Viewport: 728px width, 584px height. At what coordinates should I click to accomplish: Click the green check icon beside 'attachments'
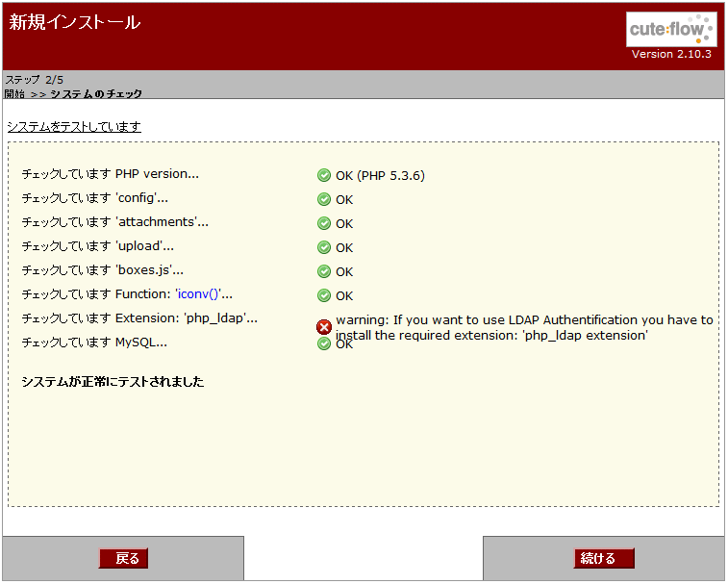324,223
